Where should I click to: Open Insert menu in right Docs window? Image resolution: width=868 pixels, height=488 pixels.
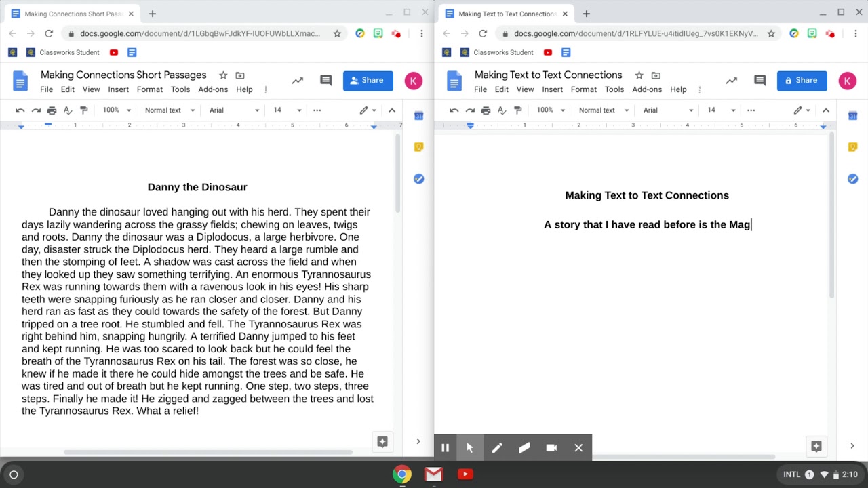click(552, 89)
